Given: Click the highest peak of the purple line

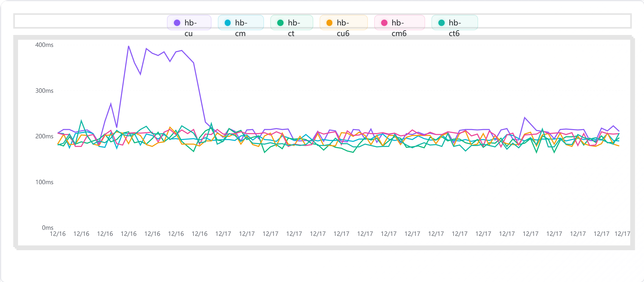Looking at the screenshot, I should click(x=129, y=46).
